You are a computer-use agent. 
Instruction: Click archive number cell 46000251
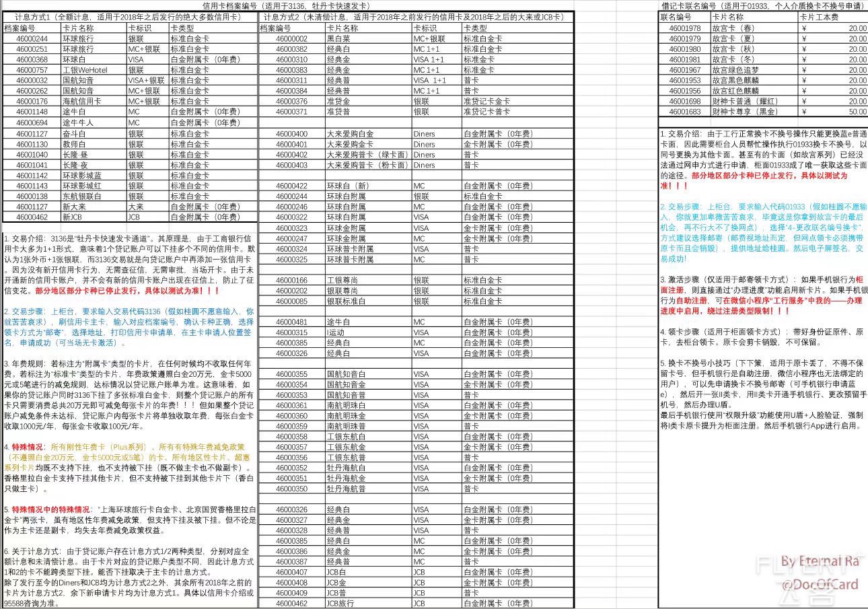pos(32,49)
